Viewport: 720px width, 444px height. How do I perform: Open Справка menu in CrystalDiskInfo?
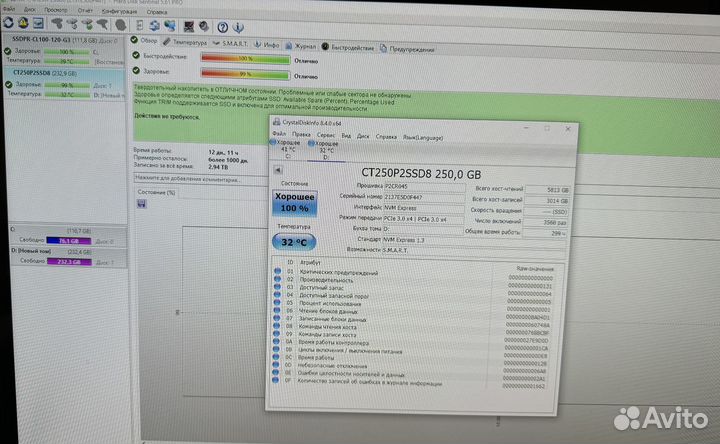(386, 136)
